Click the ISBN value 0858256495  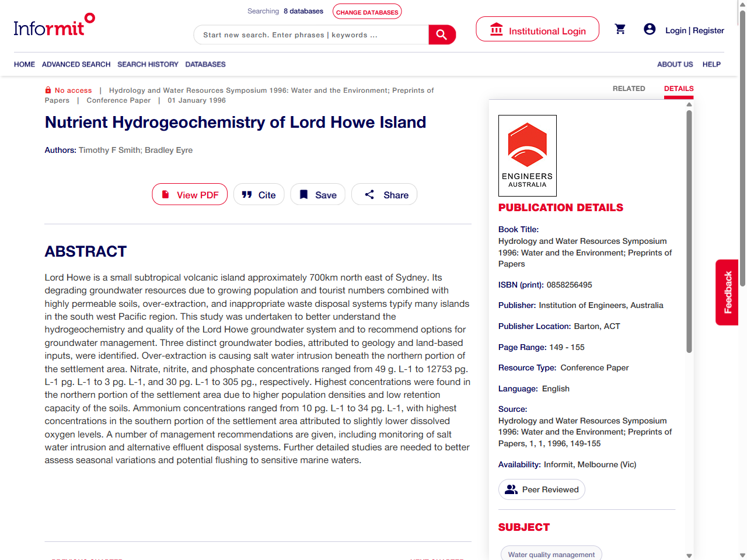(x=570, y=285)
